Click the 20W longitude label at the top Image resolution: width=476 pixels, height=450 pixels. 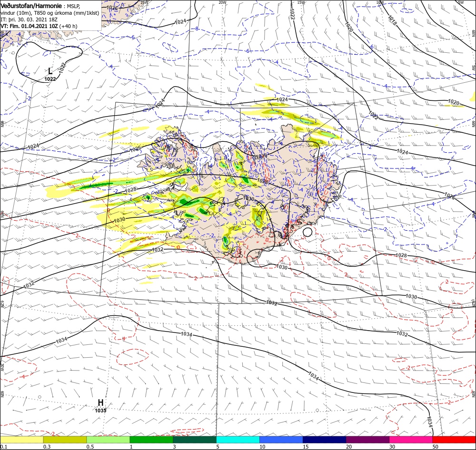[222, 2]
